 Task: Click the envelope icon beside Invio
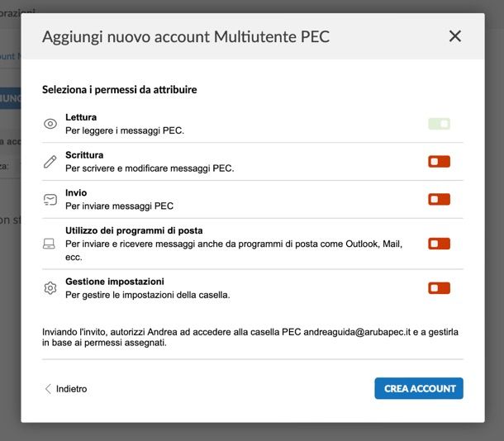[50, 200]
